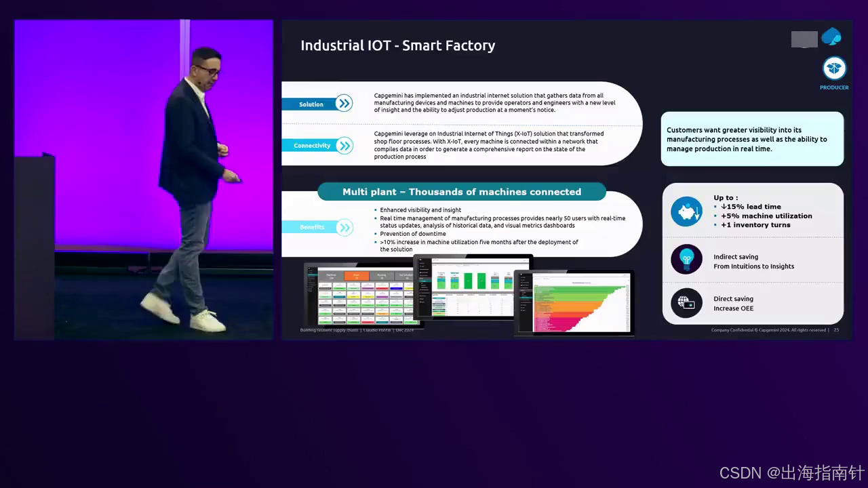This screenshot has height=488, width=868.
Task: Click the PRODUCER label text
Action: point(834,87)
